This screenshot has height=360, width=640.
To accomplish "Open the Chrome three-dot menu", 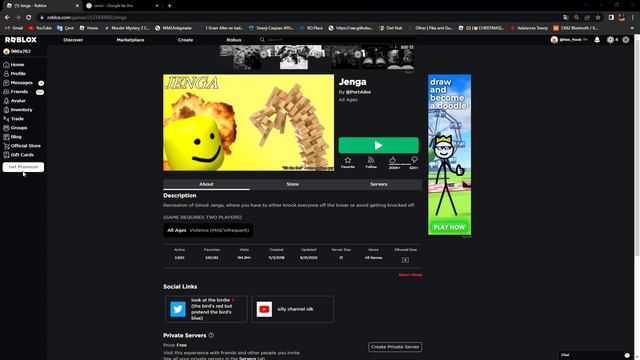I will click(633, 18).
